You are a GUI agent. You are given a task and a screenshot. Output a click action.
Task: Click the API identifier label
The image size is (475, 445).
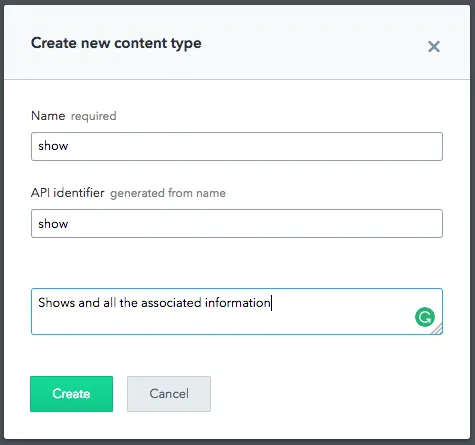coord(68,193)
